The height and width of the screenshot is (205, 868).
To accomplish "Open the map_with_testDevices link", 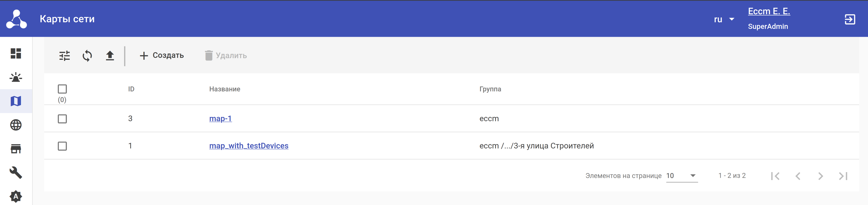I will click(x=249, y=146).
